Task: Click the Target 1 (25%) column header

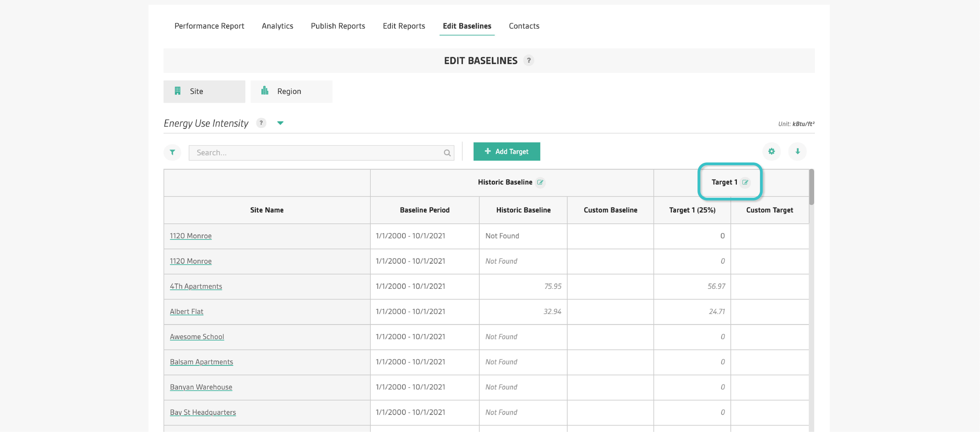Action: click(692, 210)
